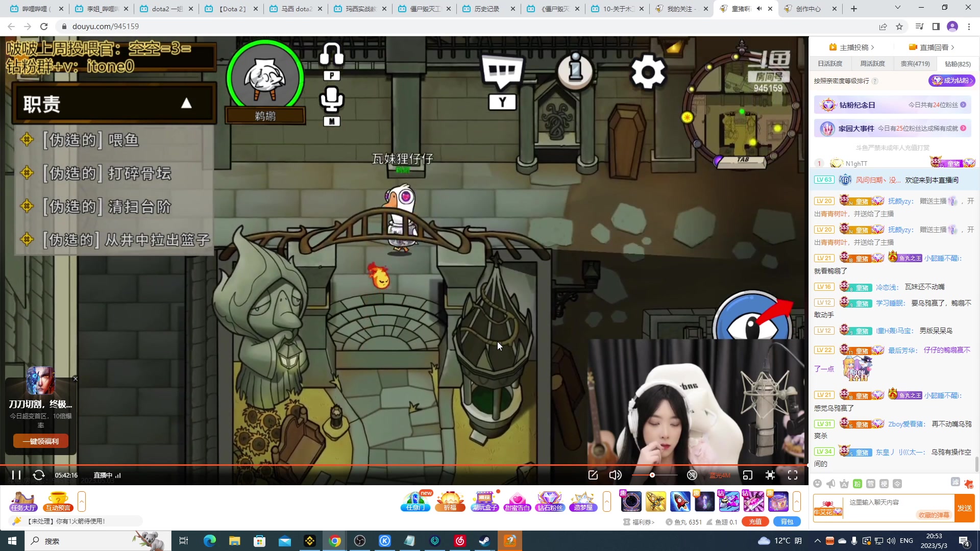The width and height of the screenshot is (980, 551).
Task: Switch to the 创作中心 browser tab
Action: 810,9
